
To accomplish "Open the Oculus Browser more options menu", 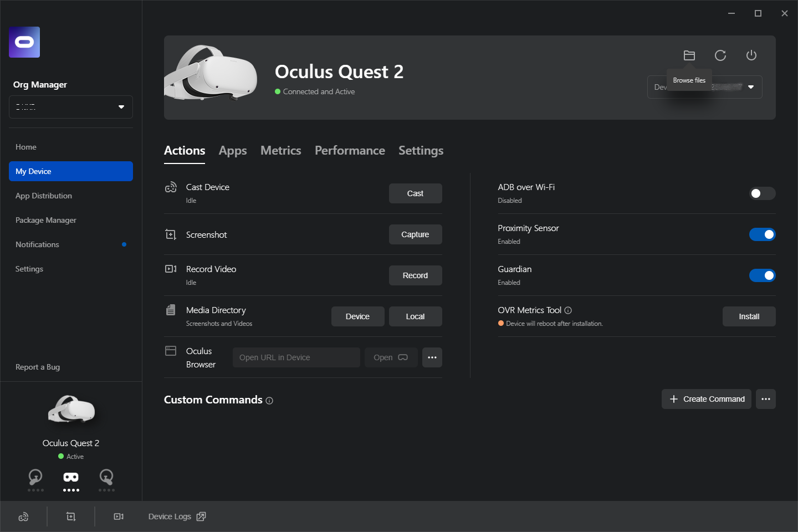I will point(432,357).
